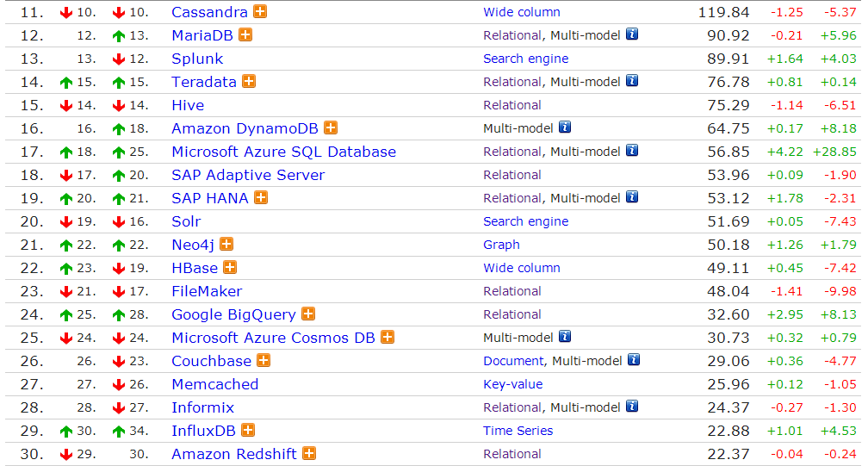Open the Cassandra database link
868x466 pixels.
point(209,12)
